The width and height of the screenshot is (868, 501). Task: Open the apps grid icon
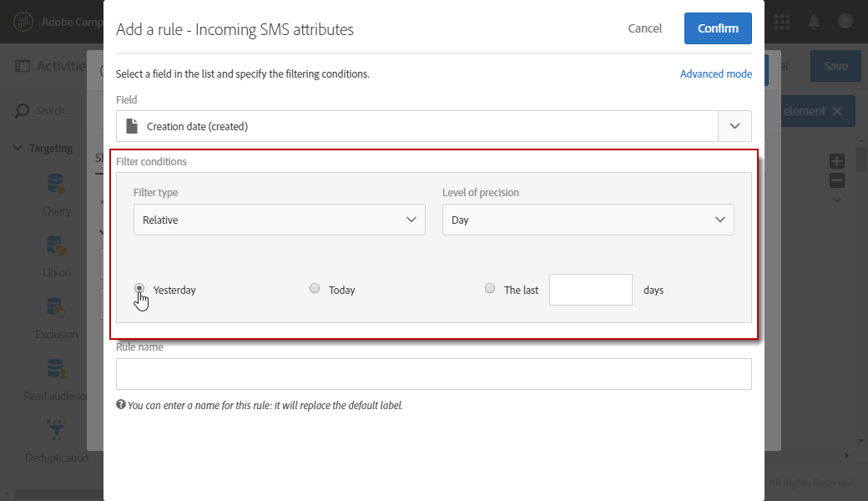click(x=782, y=22)
